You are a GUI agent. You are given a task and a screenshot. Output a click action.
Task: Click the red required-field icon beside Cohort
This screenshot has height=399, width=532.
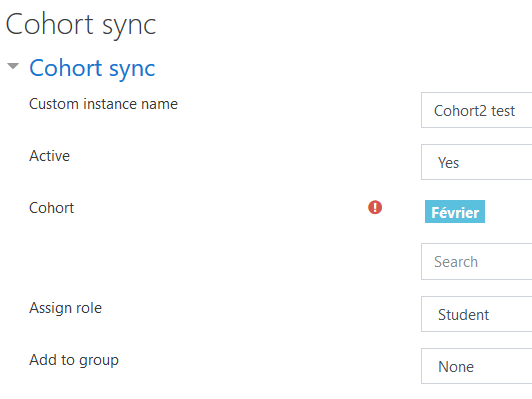tap(375, 207)
